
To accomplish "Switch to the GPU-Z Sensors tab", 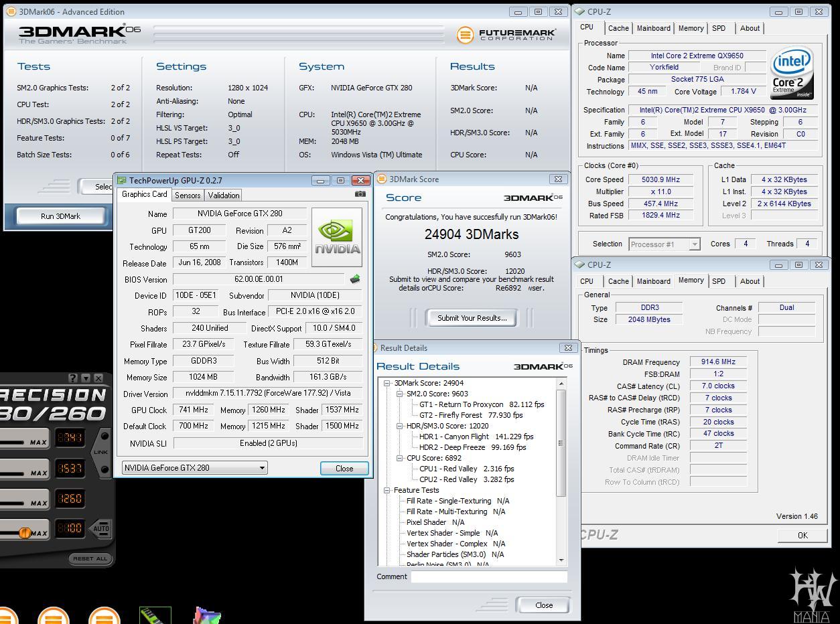I will pos(188,195).
